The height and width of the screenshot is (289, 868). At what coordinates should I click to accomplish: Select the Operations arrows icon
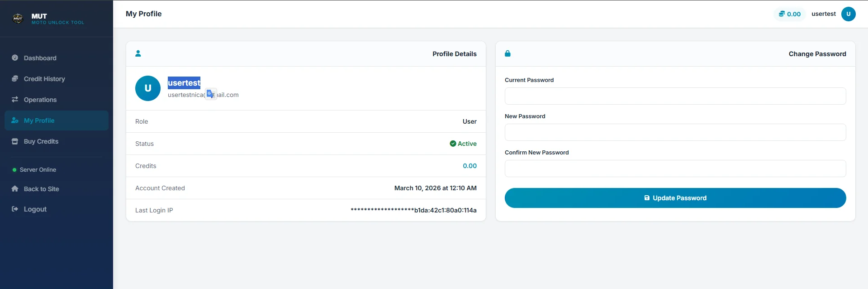(15, 99)
